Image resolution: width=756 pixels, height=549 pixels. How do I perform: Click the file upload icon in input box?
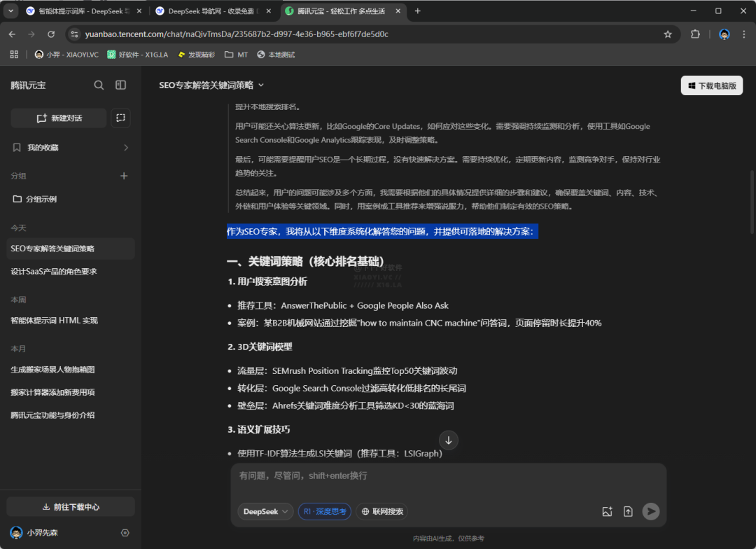pos(628,511)
